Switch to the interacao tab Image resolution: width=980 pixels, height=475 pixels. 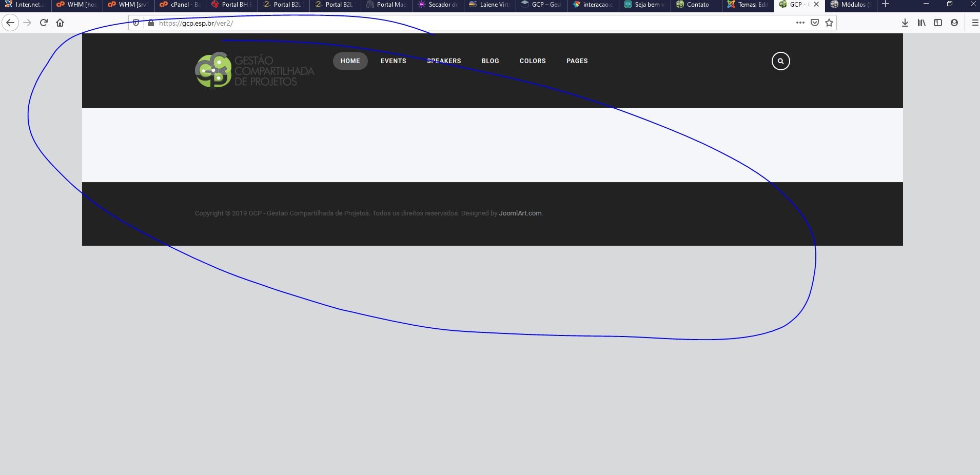coord(593,5)
